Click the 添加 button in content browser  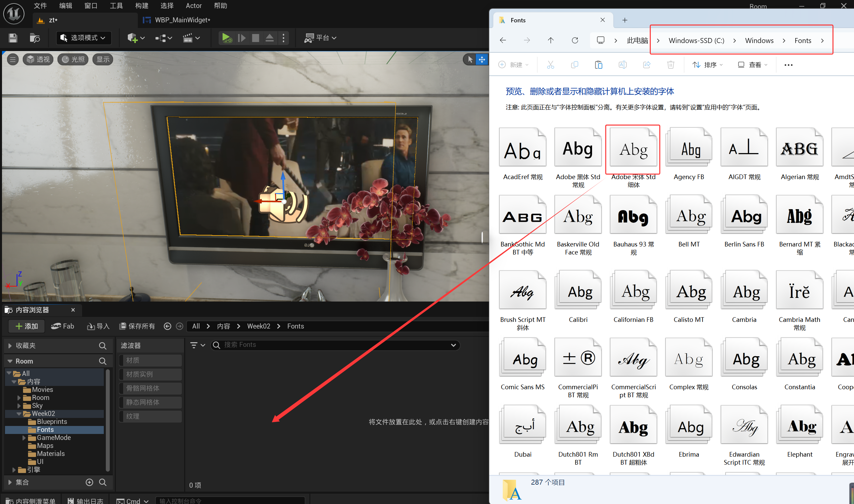click(27, 326)
